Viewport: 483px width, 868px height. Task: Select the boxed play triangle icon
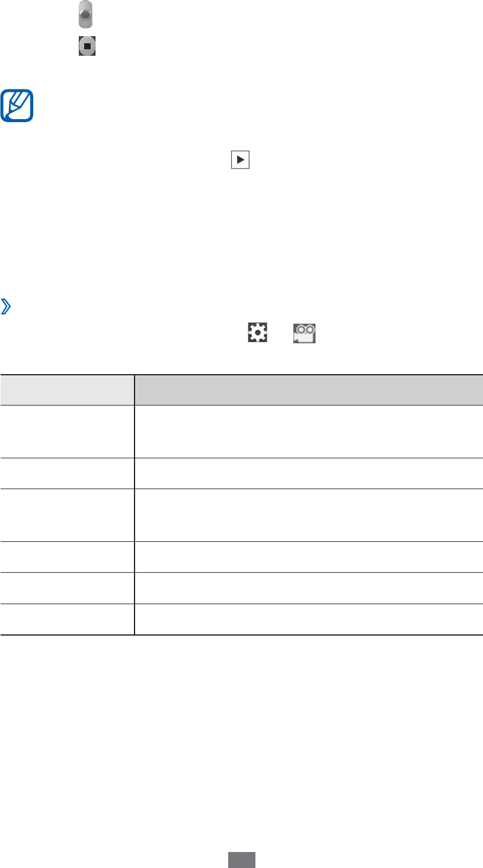(x=241, y=160)
